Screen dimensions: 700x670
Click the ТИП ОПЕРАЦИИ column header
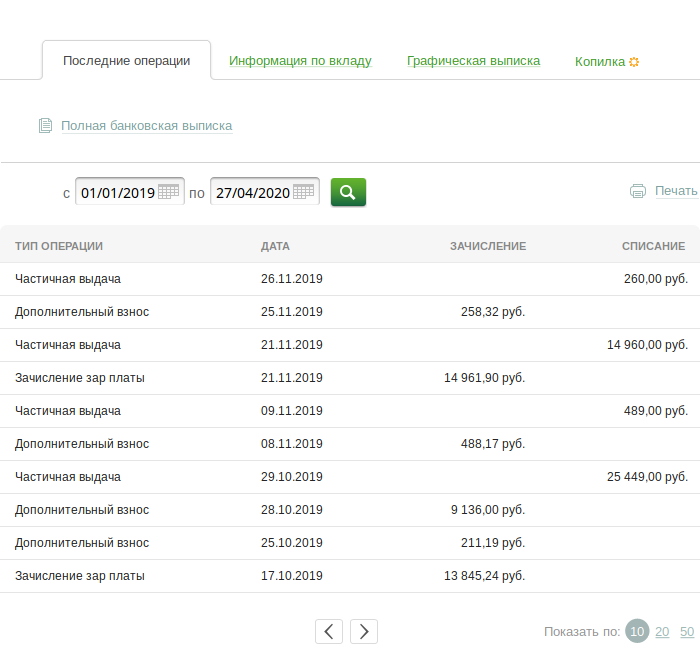[x=59, y=246]
